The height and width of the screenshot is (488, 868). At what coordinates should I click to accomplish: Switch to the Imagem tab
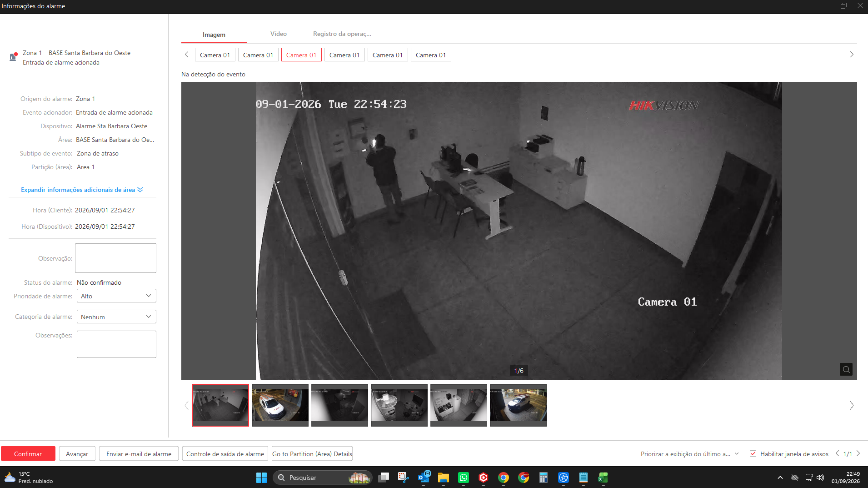click(x=214, y=35)
